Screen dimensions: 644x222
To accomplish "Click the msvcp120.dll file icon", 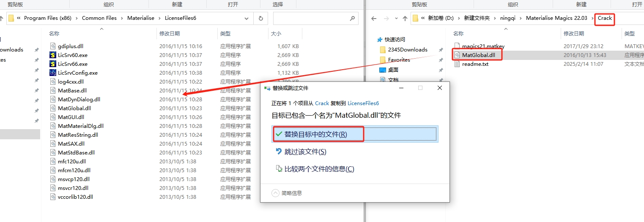I will click(x=53, y=179).
